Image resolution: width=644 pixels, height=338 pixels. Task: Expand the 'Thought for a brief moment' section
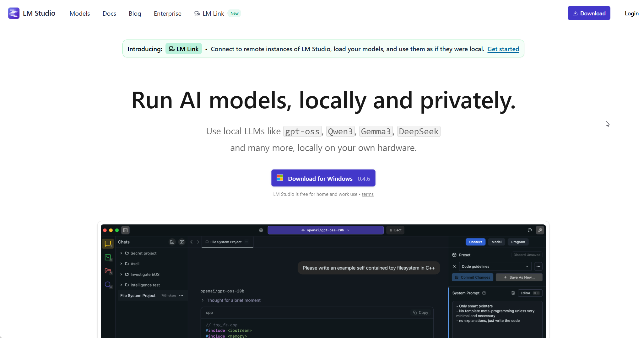203,300
